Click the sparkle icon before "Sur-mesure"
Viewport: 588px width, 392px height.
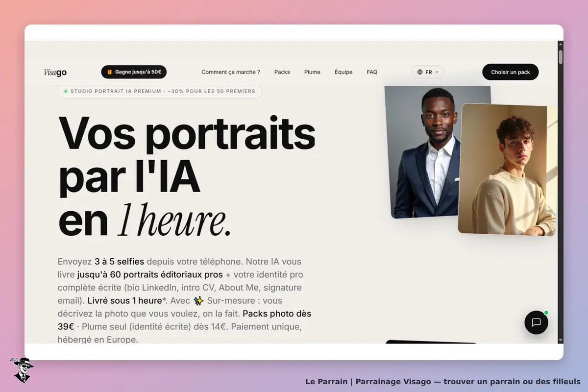(x=198, y=300)
